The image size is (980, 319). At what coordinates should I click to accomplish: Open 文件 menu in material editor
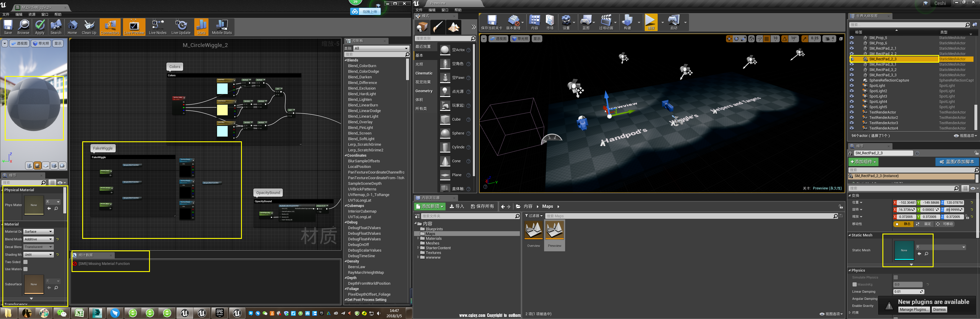[x=6, y=14]
